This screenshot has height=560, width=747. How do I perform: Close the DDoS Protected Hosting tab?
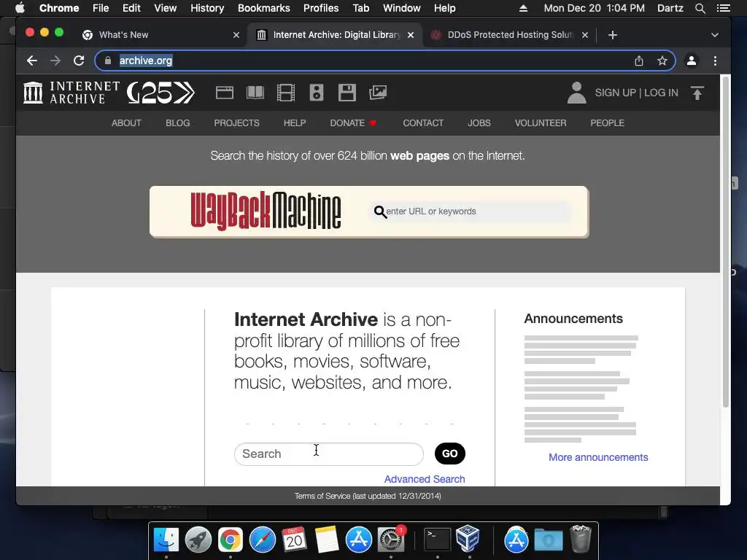coord(585,35)
